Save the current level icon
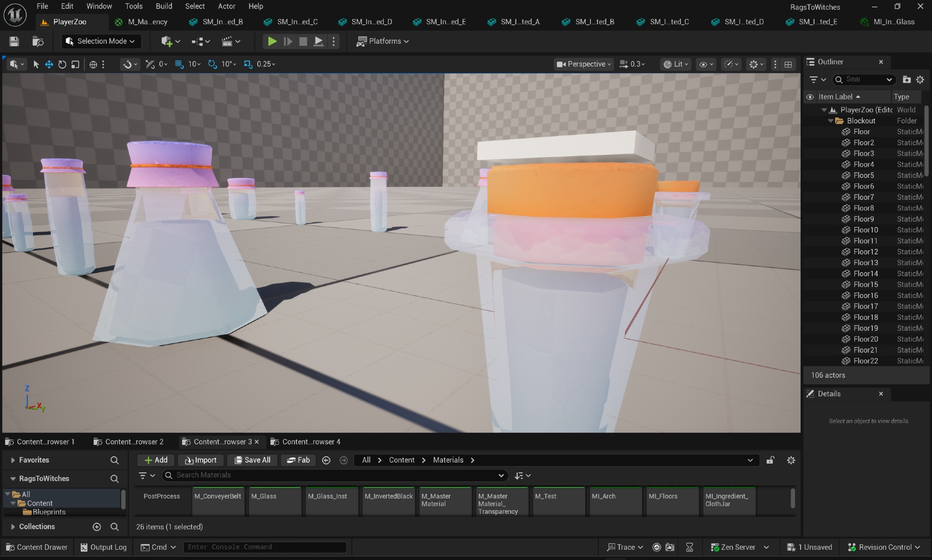Viewport: 932px width, 560px height. pyautogui.click(x=14, y=41)
